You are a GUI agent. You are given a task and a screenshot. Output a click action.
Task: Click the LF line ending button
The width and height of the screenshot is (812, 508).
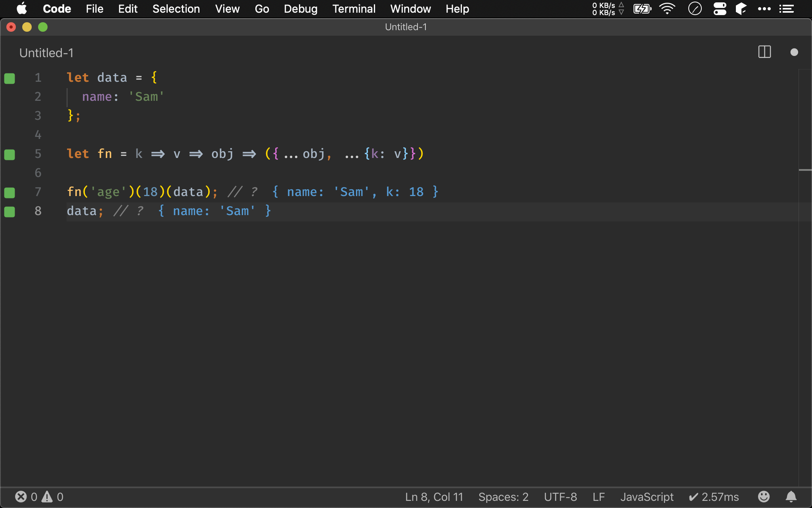tap(599, 497)
